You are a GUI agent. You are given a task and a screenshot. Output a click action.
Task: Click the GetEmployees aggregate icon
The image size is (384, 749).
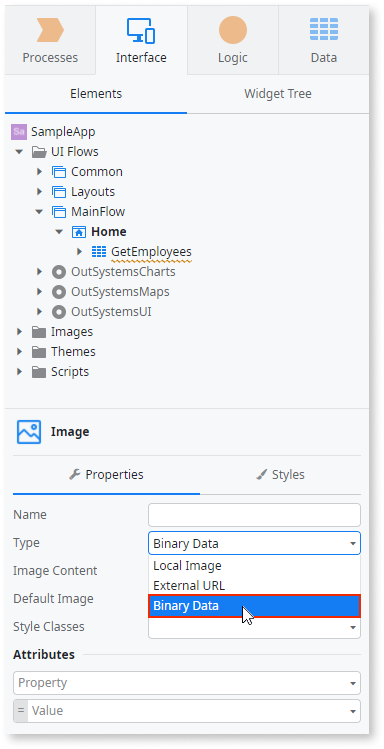coord(98,252)
